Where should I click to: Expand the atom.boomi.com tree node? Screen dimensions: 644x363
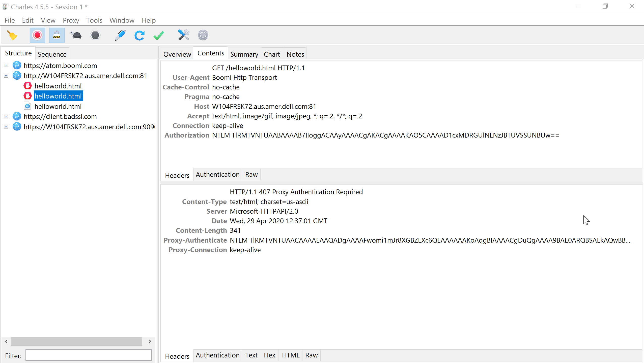click(x=6, y=65)
